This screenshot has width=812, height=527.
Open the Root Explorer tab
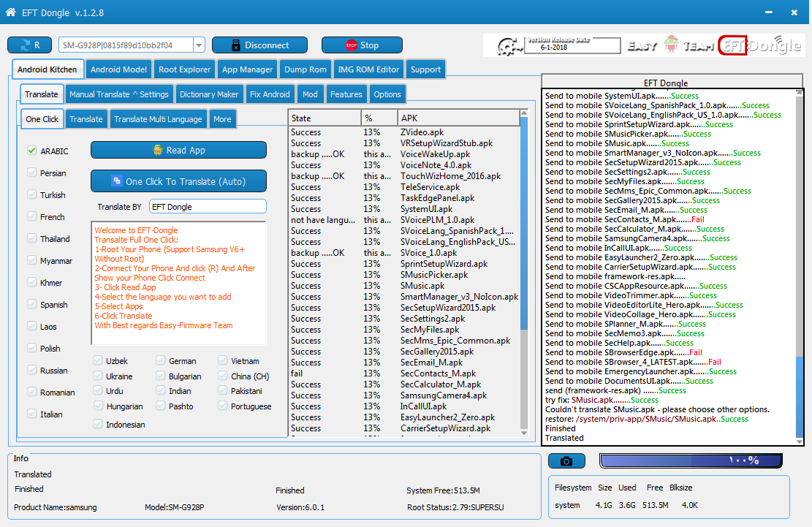(x=184, y=69)
